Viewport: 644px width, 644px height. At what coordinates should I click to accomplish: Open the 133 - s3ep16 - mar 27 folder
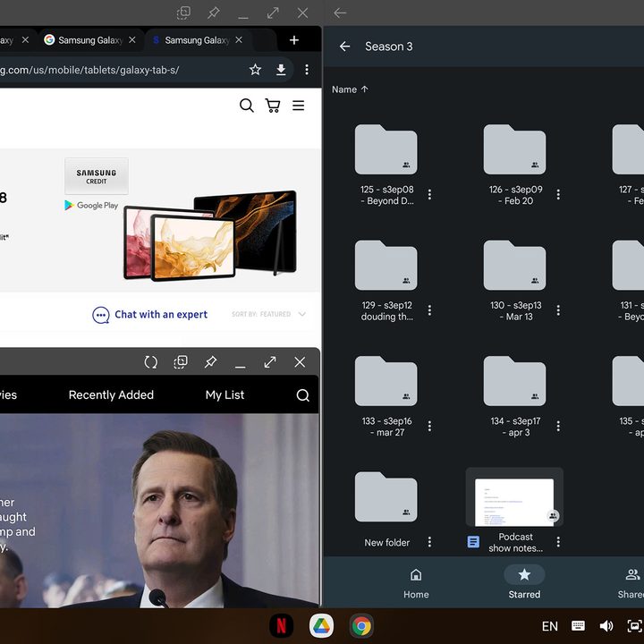point(386,381)
